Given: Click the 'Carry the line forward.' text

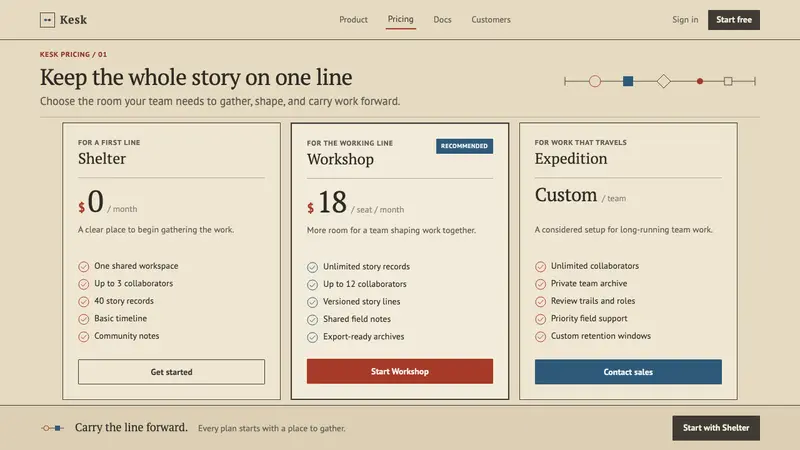Looking at the screenshot, I should 131,427.
